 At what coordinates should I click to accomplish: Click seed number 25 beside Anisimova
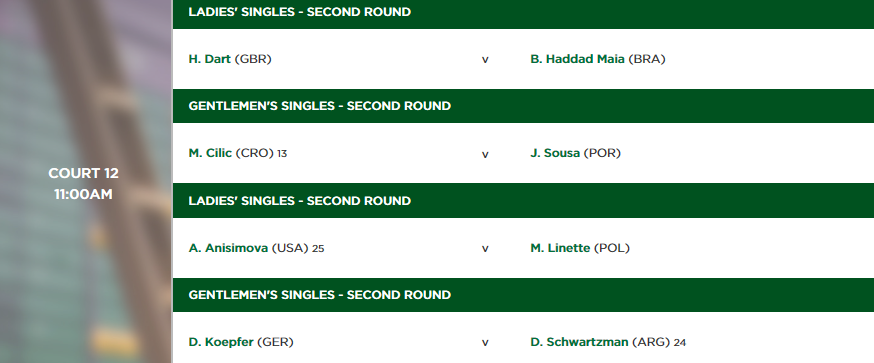(318, 249)
